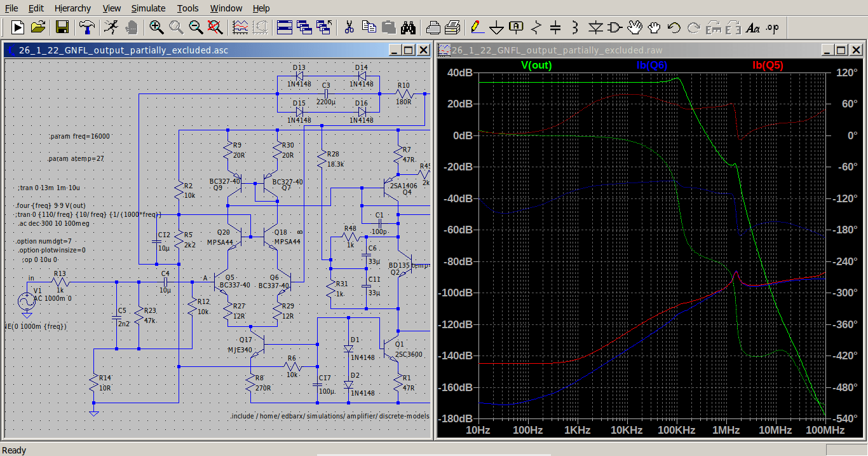Screen dimensions: 868x456
Task: Open the View menu
Action: [112, 8]
